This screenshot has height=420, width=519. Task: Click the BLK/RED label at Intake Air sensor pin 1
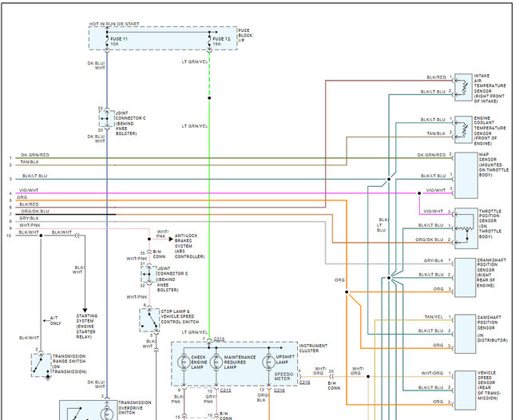(436, 77)
